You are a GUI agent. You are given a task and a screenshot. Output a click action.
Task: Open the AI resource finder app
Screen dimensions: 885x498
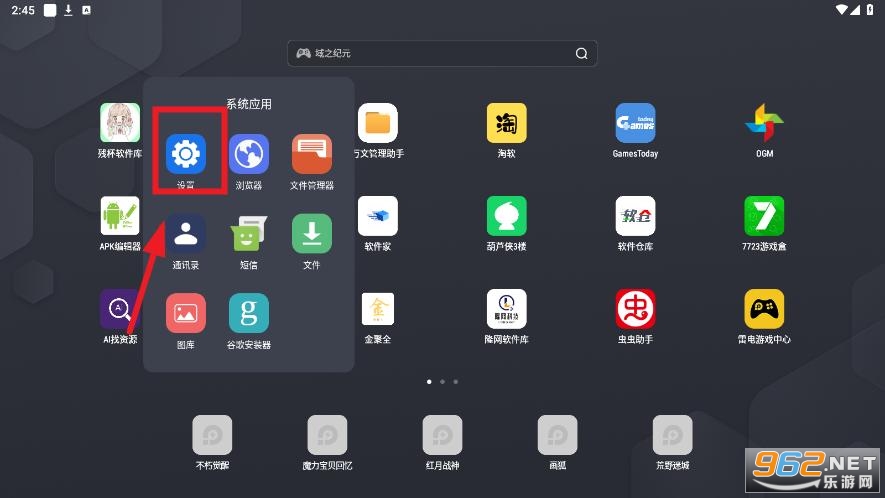coord(119,309)
